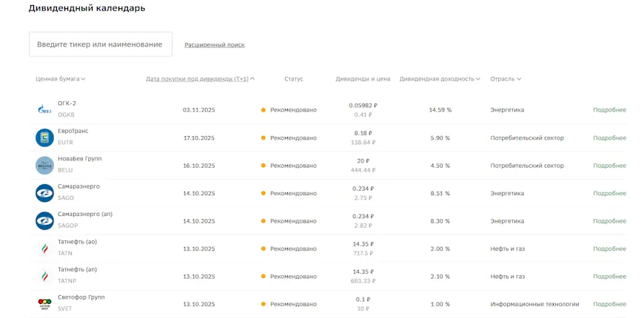The height and width of the screenshot is (318, 644).
Task: Click the 8.30 % dividend yield
Action: (440, 221)
